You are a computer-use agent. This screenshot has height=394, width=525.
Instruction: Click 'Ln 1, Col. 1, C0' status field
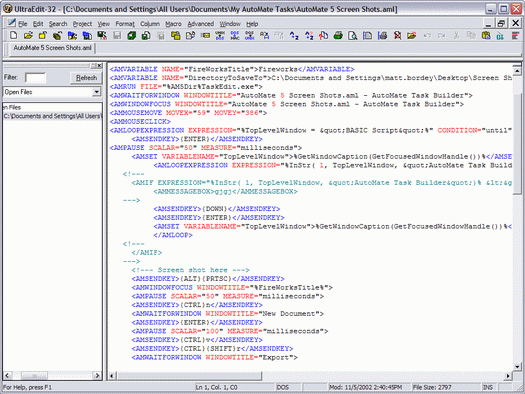click(216, 387)
